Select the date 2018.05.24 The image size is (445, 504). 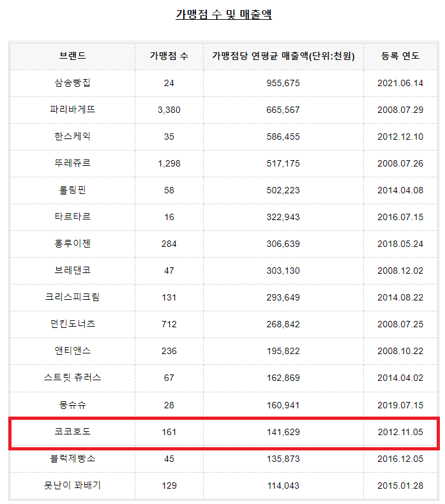(400, 244)
